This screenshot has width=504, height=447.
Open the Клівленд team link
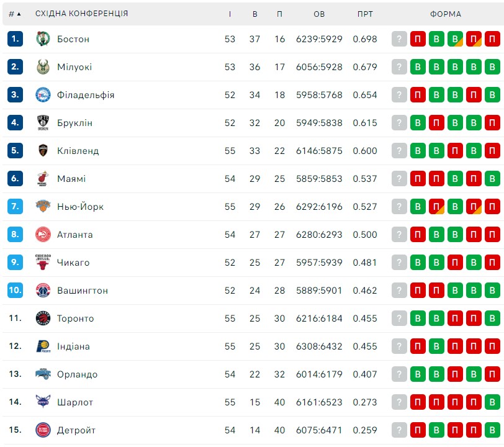point(78,151)
